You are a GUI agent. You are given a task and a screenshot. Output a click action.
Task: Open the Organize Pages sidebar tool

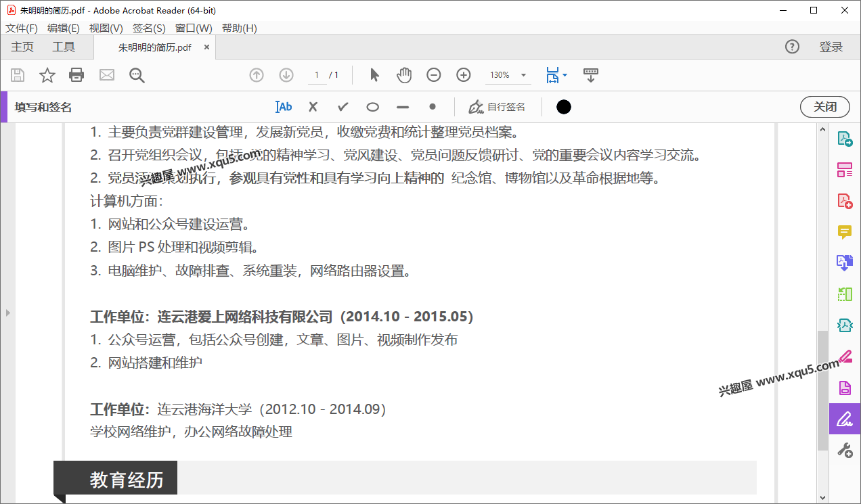click(x=845, y=170)
